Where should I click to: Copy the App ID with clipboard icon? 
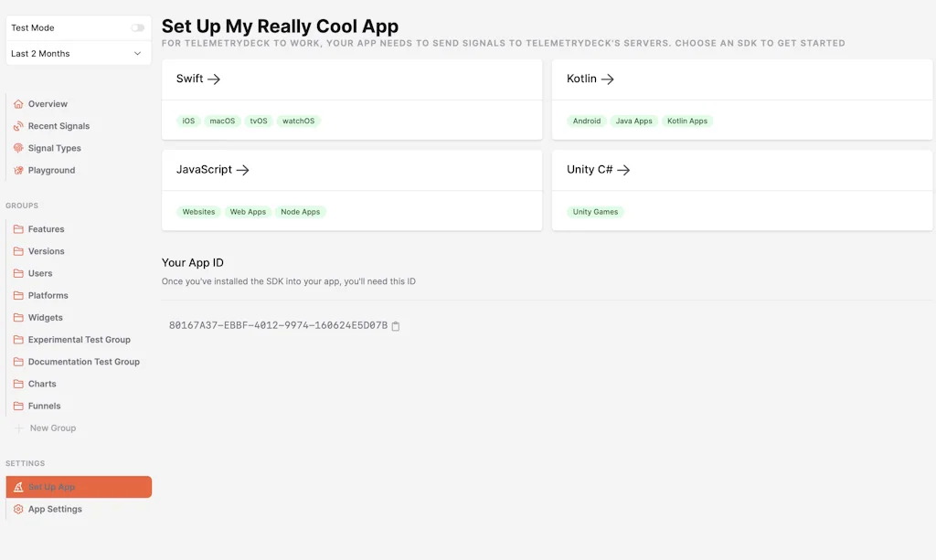395,325
